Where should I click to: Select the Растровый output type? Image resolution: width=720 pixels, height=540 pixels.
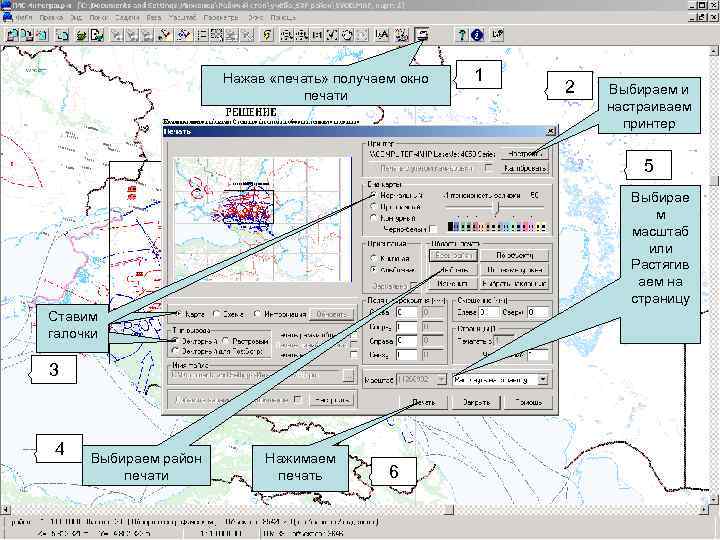pyautogui.click(x=225, y=341)
